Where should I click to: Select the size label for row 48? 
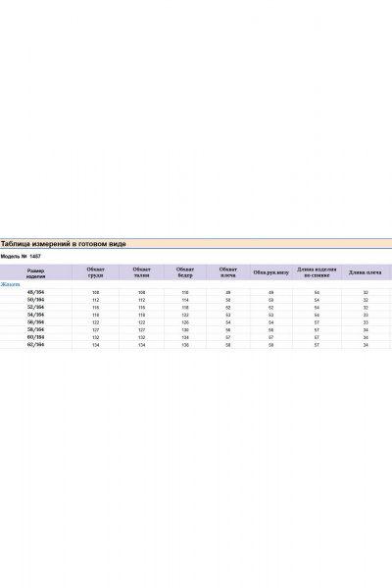click(x=35, y=292)
